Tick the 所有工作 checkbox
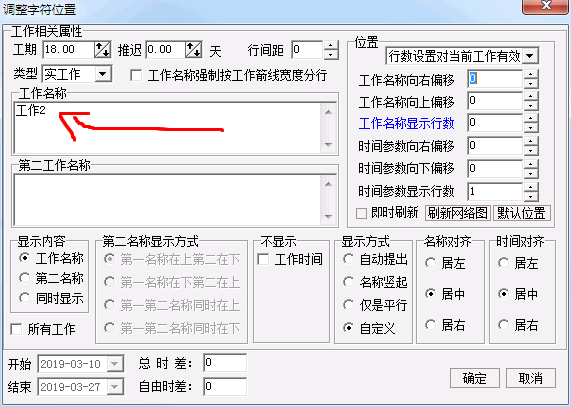 16,329
